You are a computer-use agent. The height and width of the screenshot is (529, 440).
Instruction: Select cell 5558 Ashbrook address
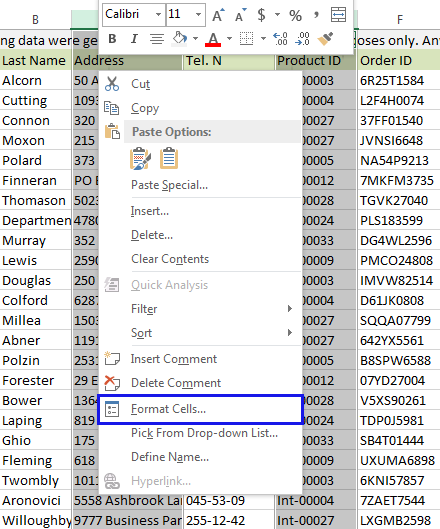(128, 500)
